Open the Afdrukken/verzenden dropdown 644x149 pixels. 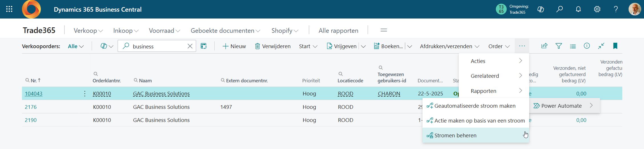[449, 46]
